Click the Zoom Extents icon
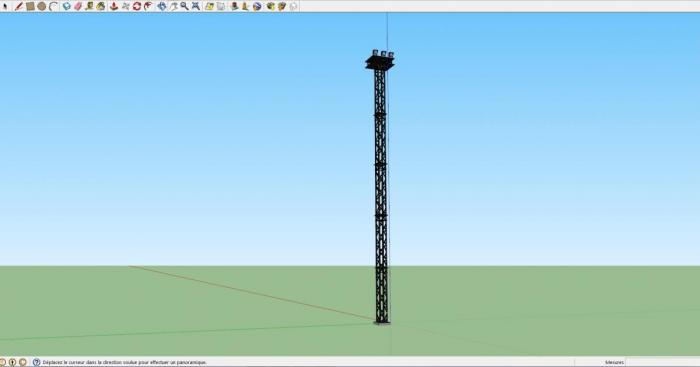The image size is (700, 367). coord(196,6)
